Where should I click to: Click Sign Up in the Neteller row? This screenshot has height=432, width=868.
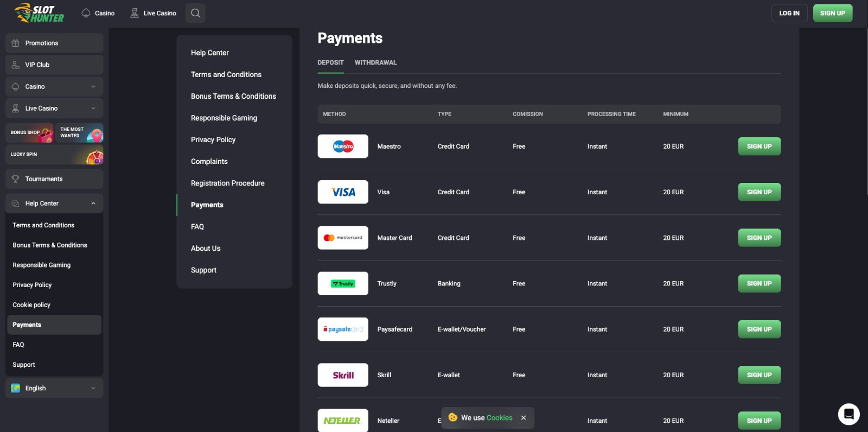pyautogui.click(x=759, y=421)
